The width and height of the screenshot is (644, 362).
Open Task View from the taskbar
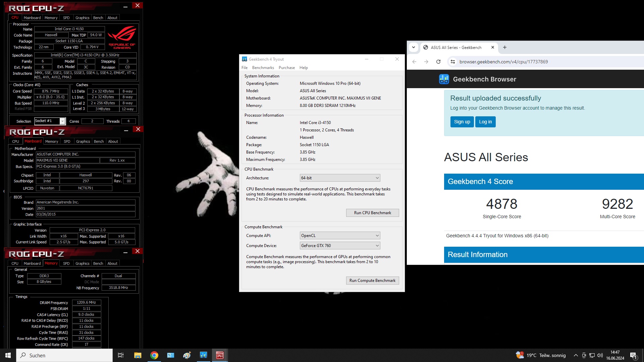(x=121, y=355)
